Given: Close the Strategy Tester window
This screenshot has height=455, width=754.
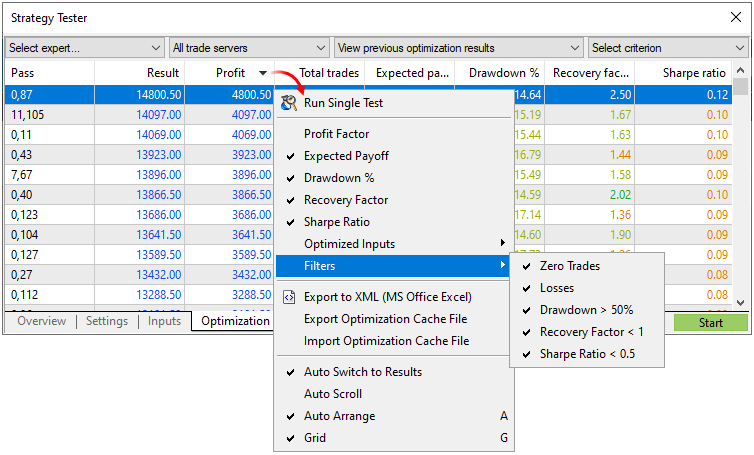Looking at the screenshot, I should (x=736, y=17).
